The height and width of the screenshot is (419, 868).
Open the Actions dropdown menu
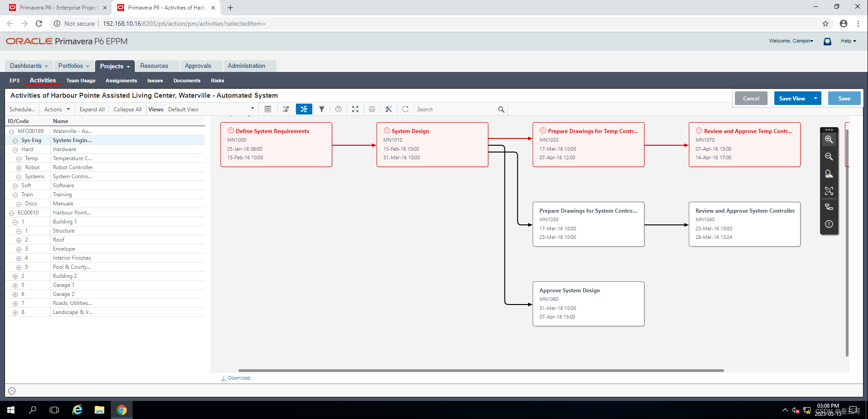tap(57, 110)
